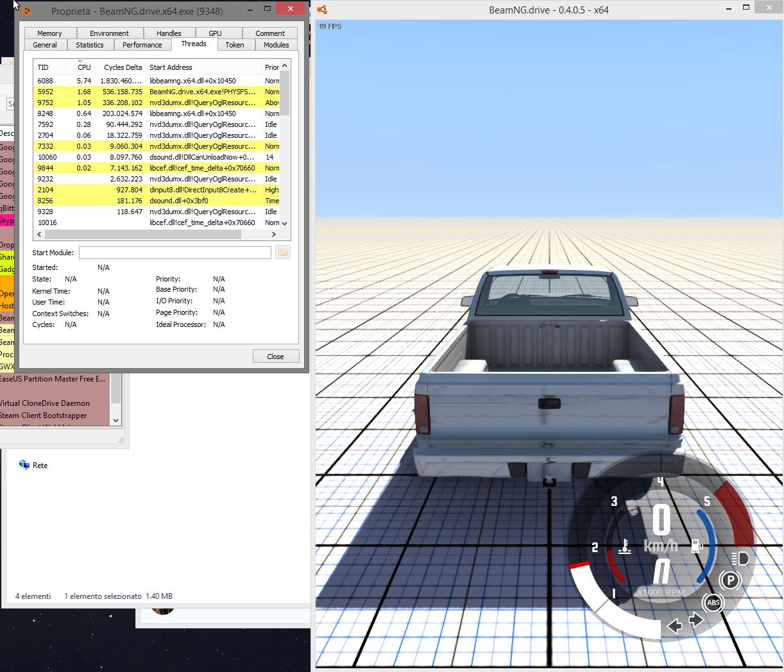
Task: Click the thread list horizontal scrollbar thumb
Action: (x=142, y=235)
